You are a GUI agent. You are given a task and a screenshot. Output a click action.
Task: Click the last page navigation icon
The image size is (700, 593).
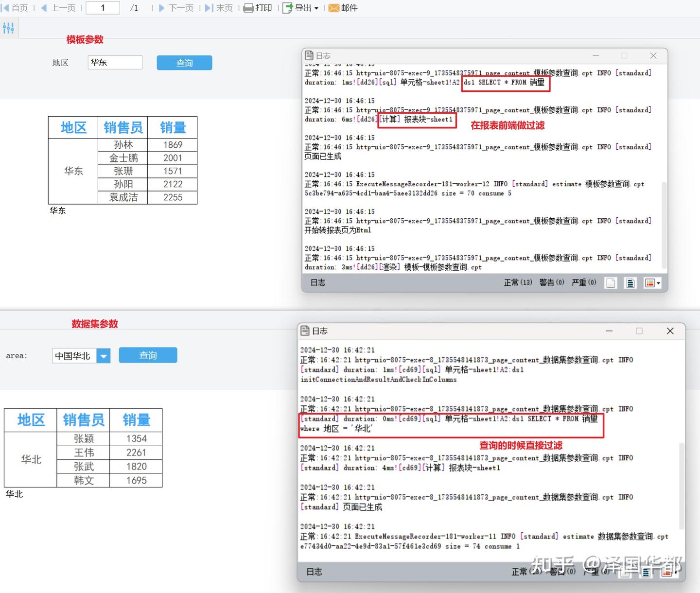tap(219, 8)
